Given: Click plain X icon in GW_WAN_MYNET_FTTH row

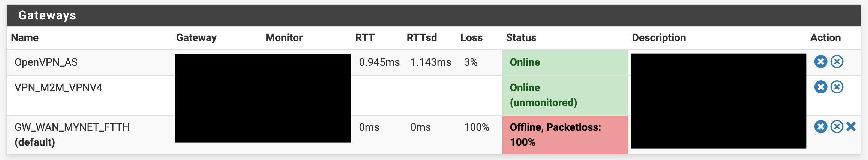Looking at the screenshot, I should tap(851, 127).
